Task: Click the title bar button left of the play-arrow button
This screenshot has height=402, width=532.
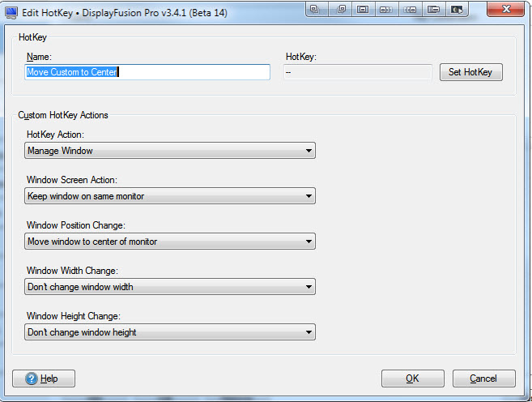Action: pos(435,9)
